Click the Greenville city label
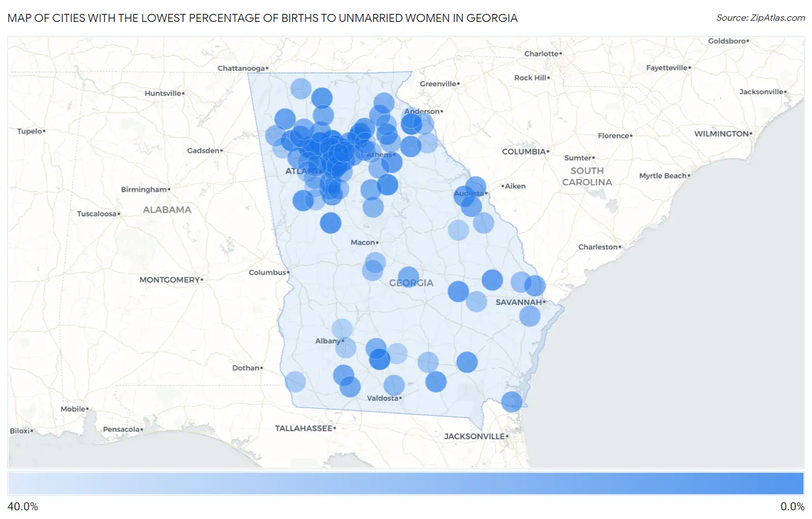Viewport: 812px width, 519px height. [438, 84]
